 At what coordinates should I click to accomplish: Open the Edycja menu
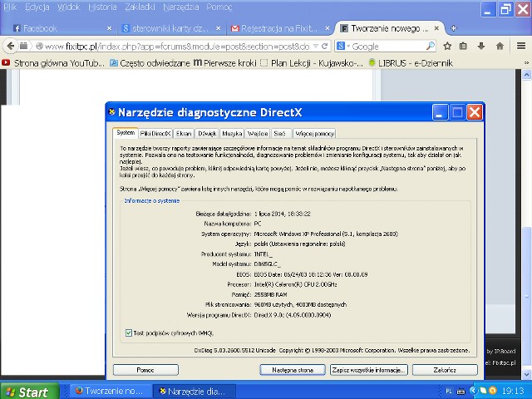(x=37, y=7)
